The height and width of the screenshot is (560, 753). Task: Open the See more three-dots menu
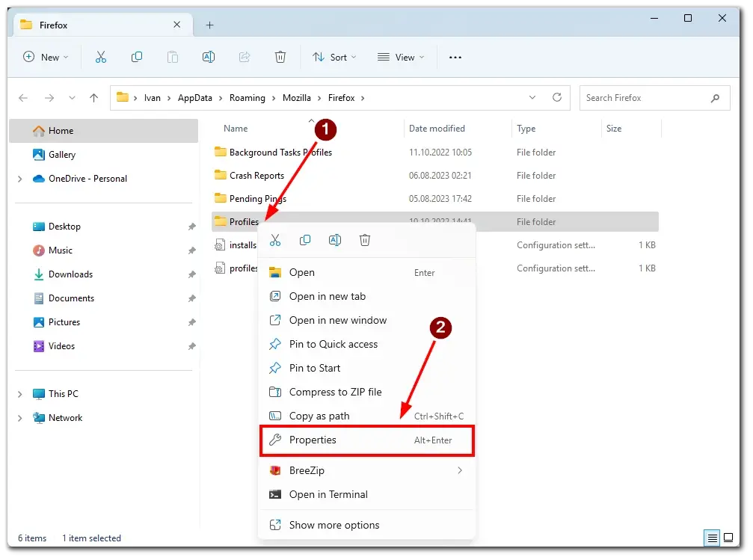[455, 57]
